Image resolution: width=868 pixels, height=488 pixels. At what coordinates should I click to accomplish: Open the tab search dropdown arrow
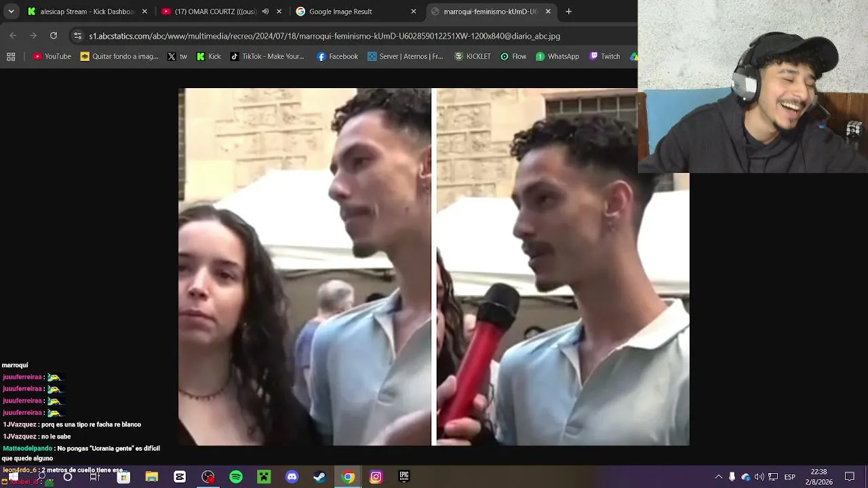coord(11,12)
